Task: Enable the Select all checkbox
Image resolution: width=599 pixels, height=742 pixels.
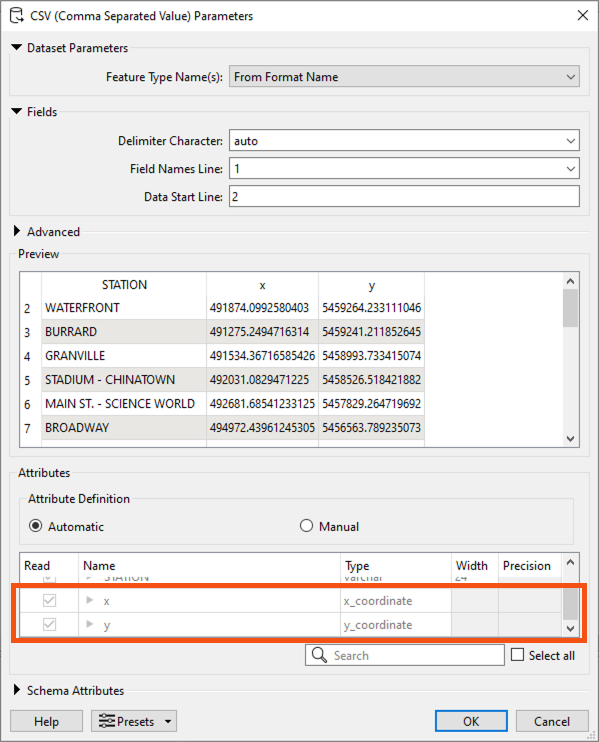Action: click(518, 655)
